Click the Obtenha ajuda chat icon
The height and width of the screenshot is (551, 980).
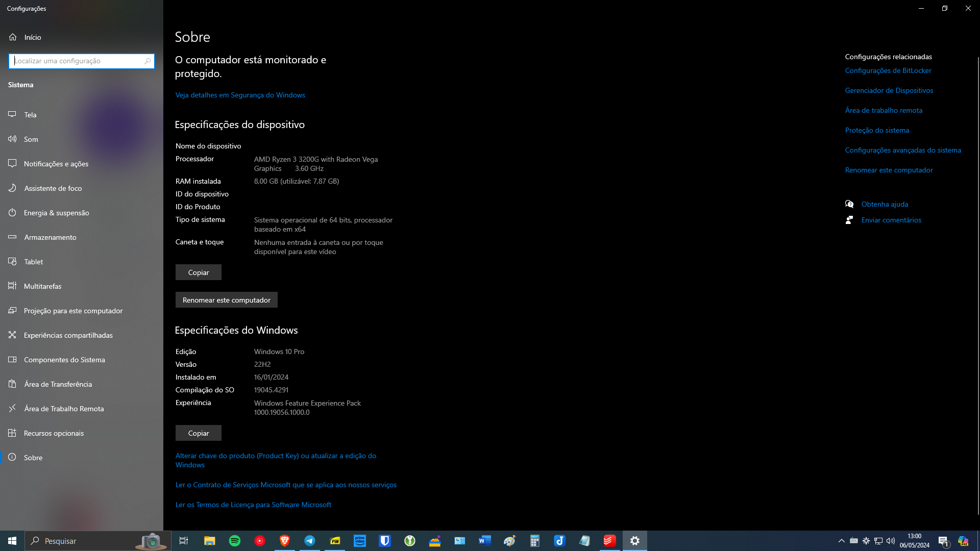pos(849,204)
